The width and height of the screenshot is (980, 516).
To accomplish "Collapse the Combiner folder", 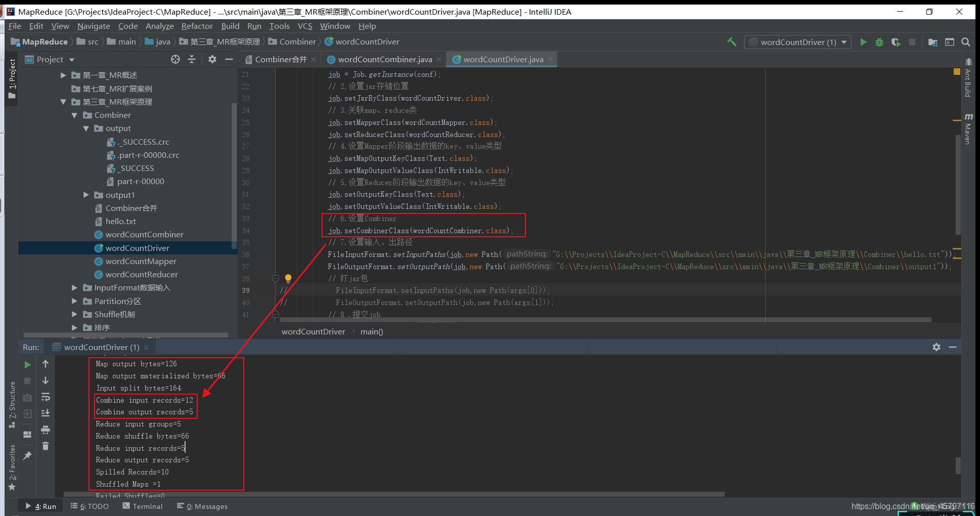I will [74, 115].
